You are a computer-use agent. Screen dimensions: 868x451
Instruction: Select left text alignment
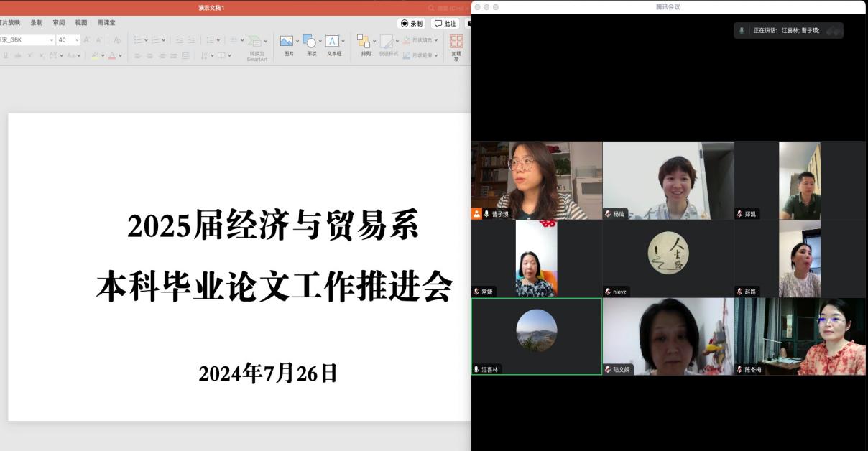tap(138, 55)
